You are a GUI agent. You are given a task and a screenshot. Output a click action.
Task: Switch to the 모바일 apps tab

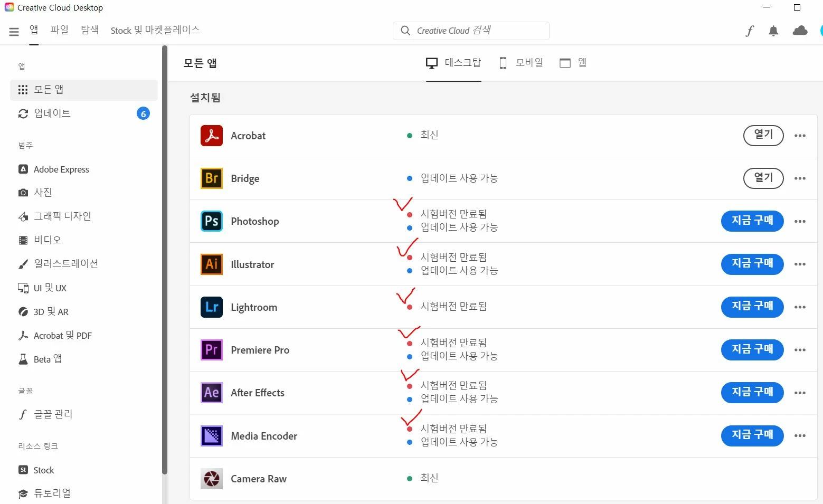click(521, 63)
